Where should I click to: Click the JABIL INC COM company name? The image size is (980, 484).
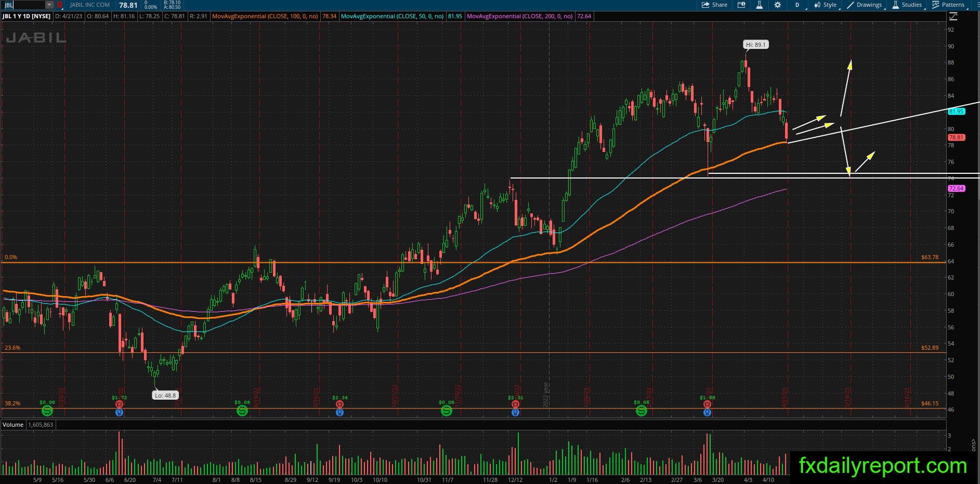[x=90, y=5]
